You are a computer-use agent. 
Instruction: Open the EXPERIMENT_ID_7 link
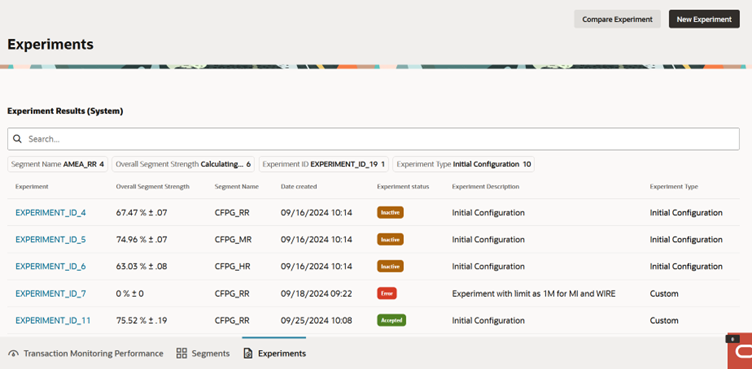click(50, 294)
